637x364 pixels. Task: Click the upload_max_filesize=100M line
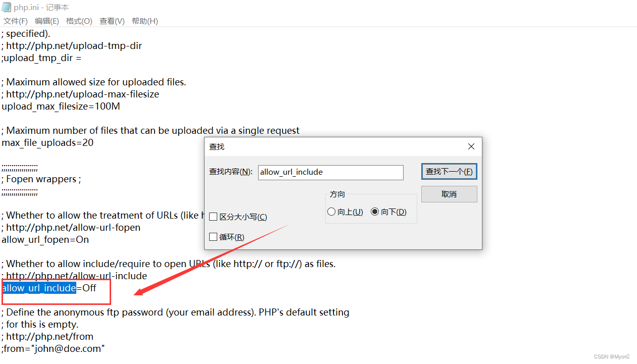coord(61,106)
